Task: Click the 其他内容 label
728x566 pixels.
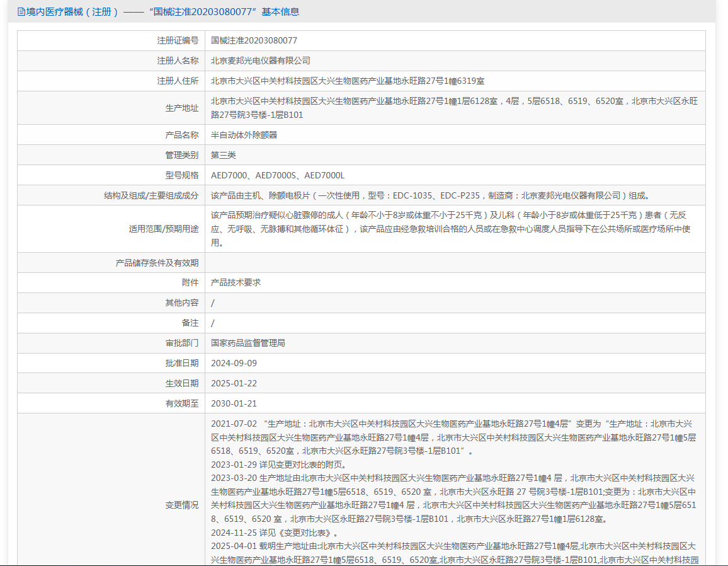Action: tap(181, 303)
